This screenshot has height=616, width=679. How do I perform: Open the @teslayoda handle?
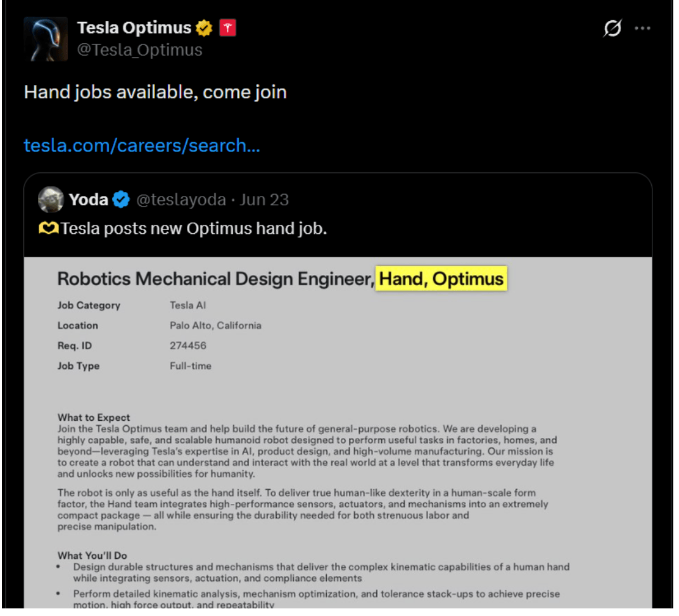(182, 200)
